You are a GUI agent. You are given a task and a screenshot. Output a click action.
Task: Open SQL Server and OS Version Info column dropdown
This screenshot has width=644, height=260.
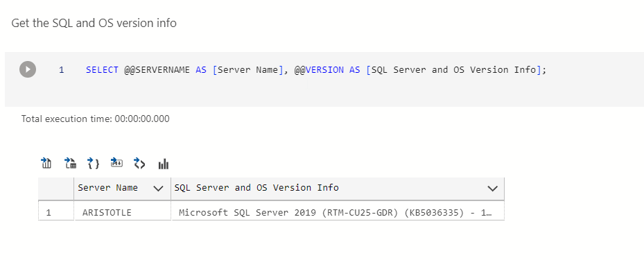click(492, 189)
